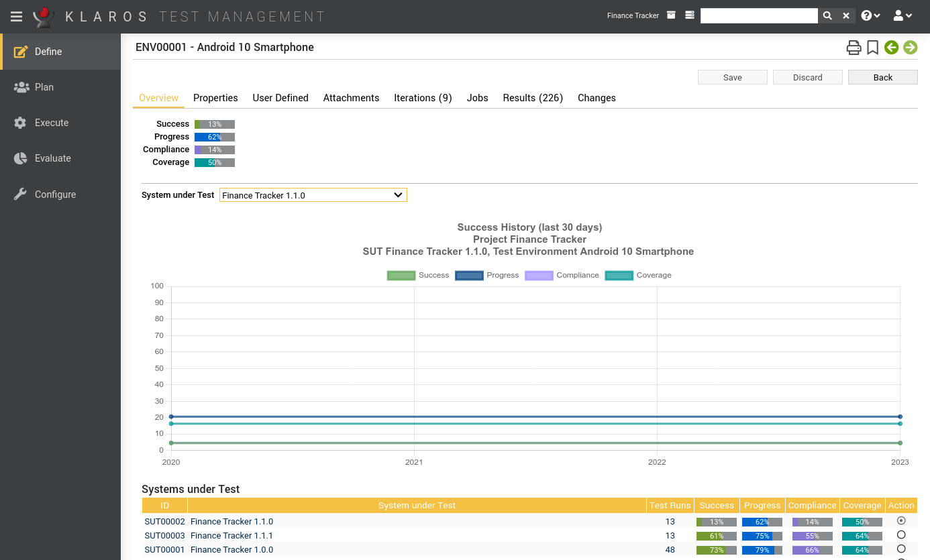This screenshot has width=930, height=560.
Task: Click the hamburger menu icon
Action: pos(16,16)
